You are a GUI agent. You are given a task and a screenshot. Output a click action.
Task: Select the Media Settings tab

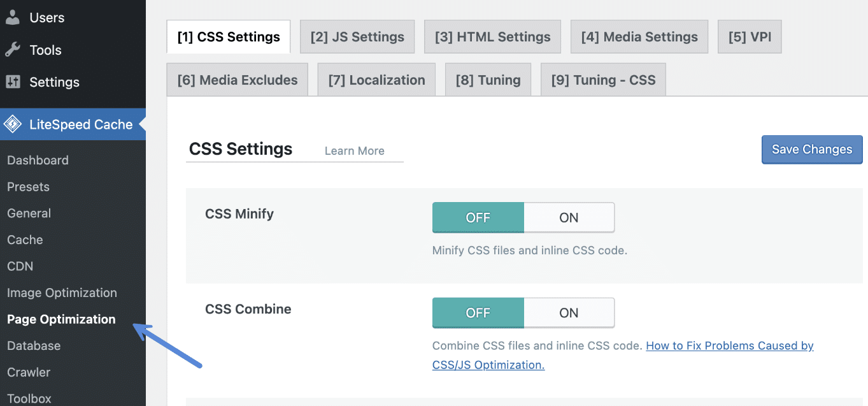(x=639, y=36)
